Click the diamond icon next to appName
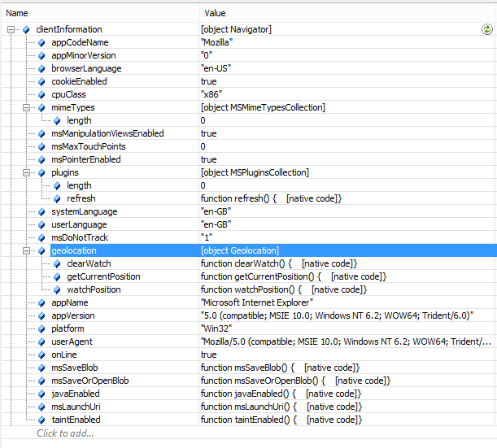497x448 pixels. [41, 302]
